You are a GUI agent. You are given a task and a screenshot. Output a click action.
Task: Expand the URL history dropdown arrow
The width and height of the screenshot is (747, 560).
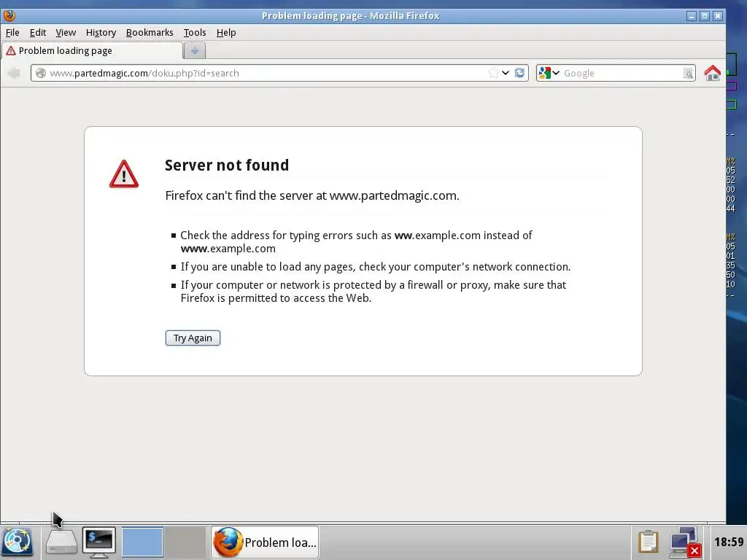(x=506, y=73)
